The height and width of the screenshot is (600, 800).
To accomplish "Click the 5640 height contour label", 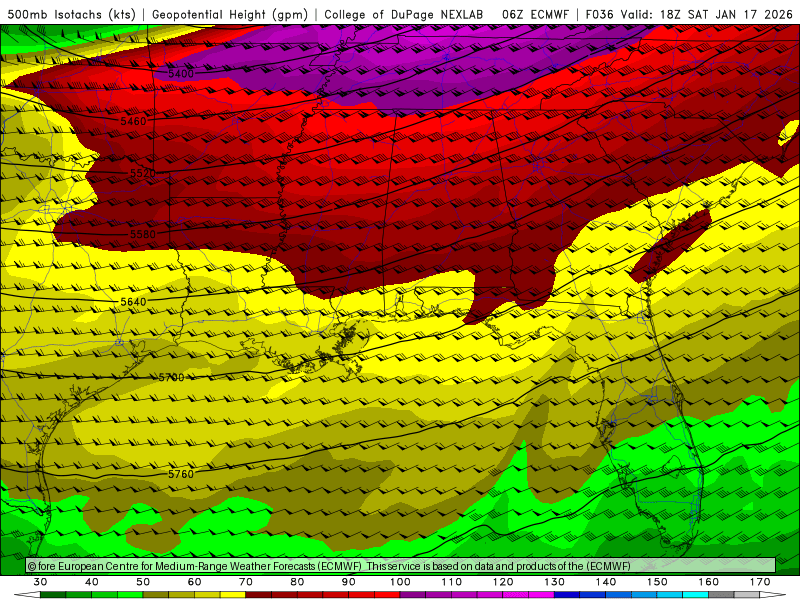I will 133,302.
